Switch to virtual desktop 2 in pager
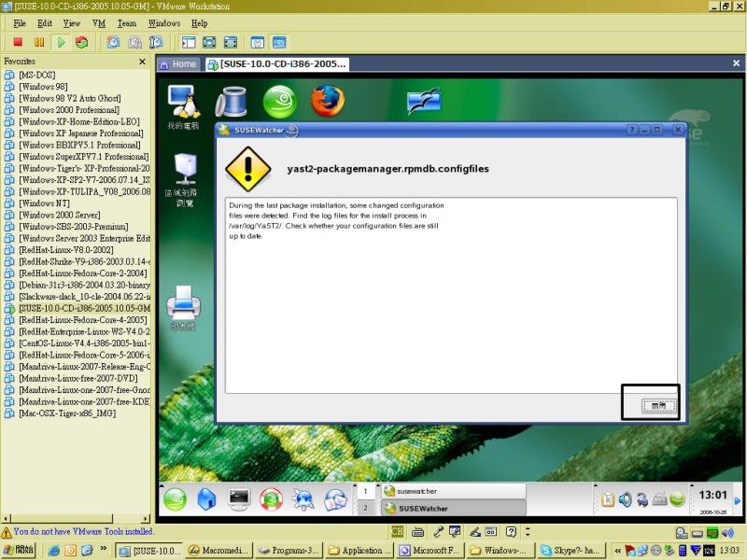747x560 pixels. 365,508
